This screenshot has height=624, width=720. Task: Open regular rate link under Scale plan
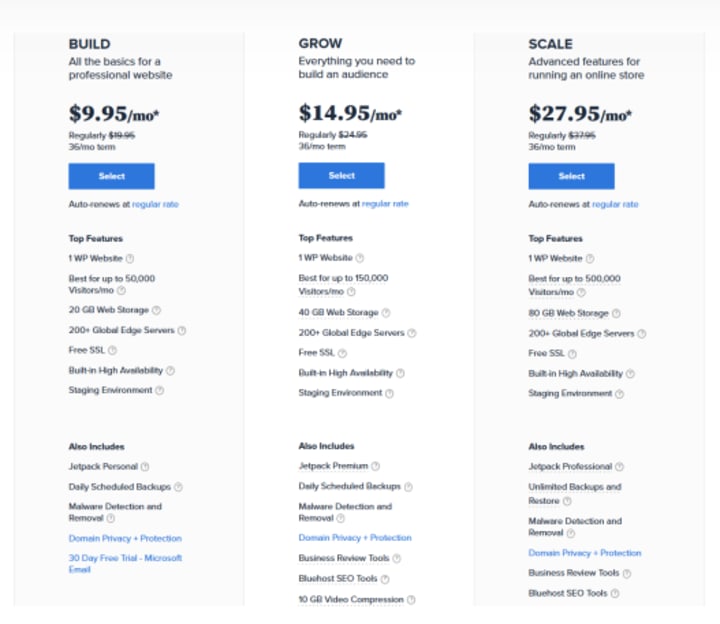pos(615,204)
